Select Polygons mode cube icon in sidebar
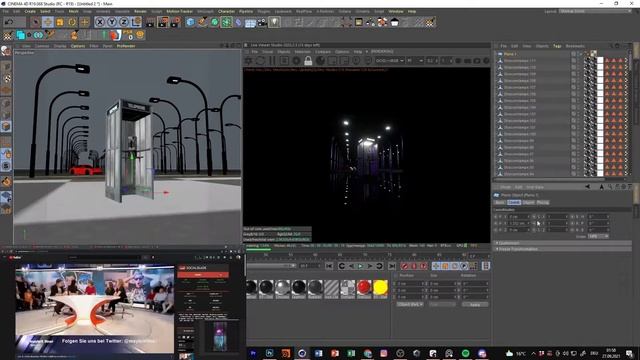 [x=6, y=126]
